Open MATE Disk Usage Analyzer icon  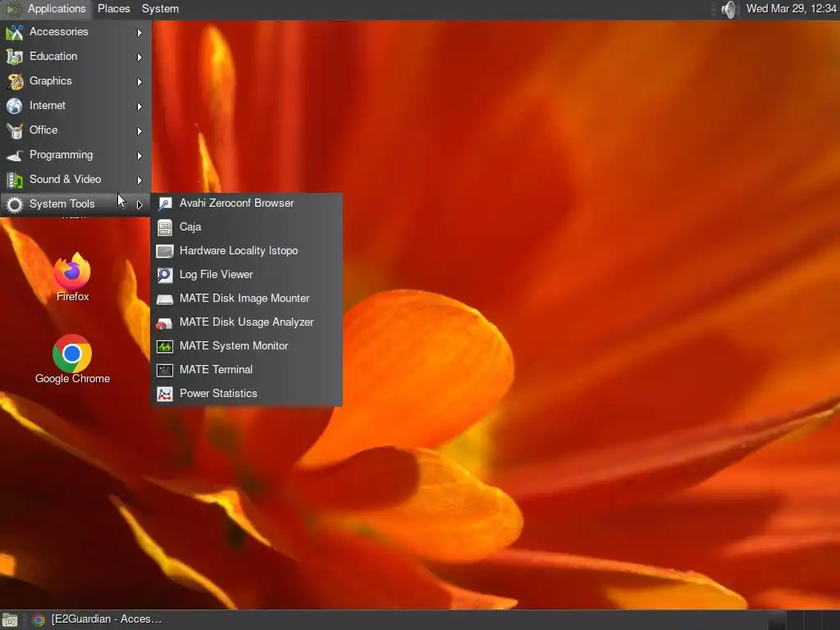pyautogui.click(x=164, y=323)
